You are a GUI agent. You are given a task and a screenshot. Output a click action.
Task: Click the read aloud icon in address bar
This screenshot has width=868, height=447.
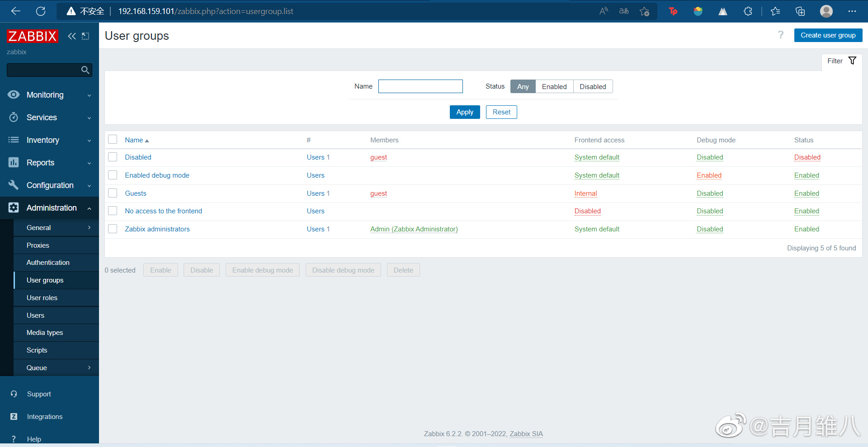(x=604, y=11)
